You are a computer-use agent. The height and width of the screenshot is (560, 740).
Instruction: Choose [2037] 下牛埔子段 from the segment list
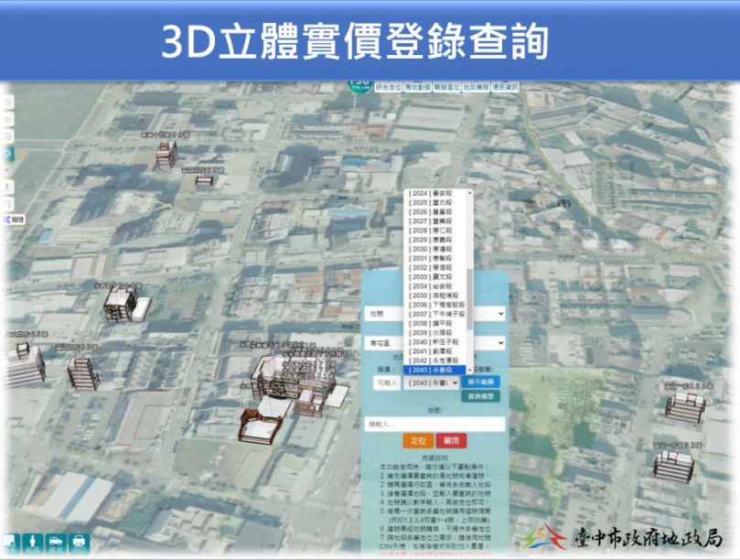click(x=430, y=314)
